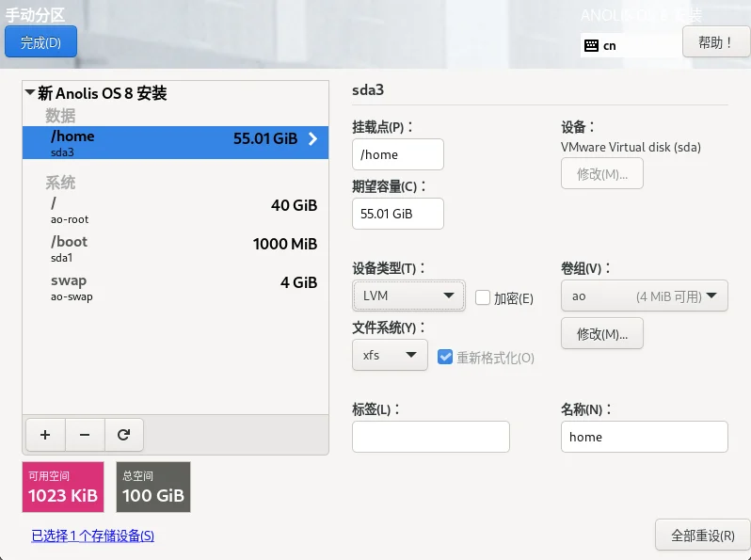
Task: Click the empty 标签(L) label input field
Action: (x=431, y=437)
